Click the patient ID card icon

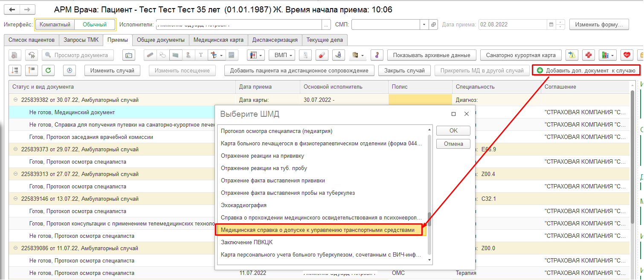point(129,55)
